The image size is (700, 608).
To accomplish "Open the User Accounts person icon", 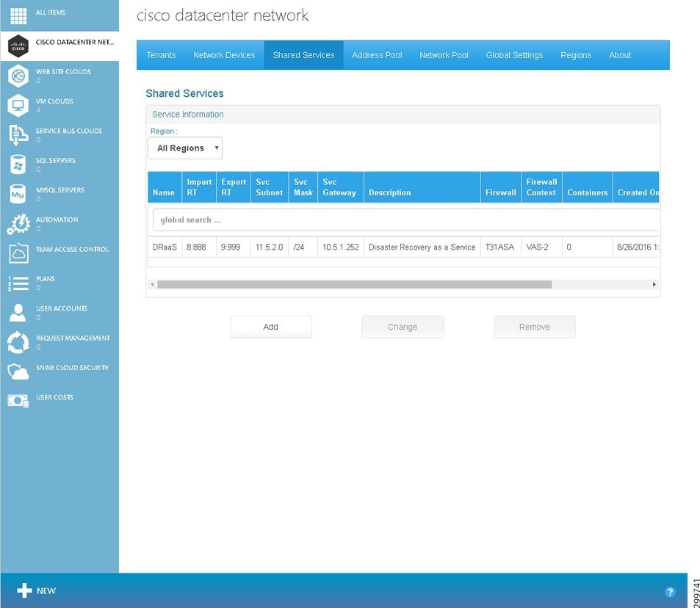I will (18, 313).
